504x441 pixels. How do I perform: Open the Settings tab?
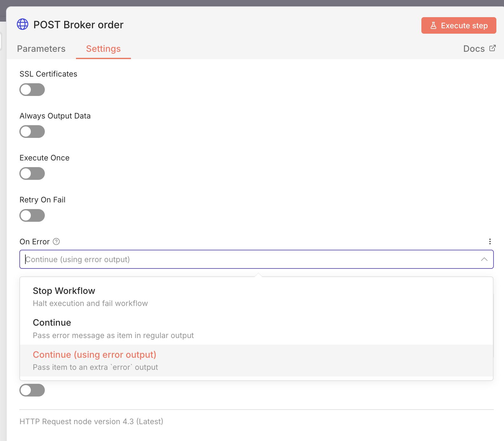click(103, 49)
